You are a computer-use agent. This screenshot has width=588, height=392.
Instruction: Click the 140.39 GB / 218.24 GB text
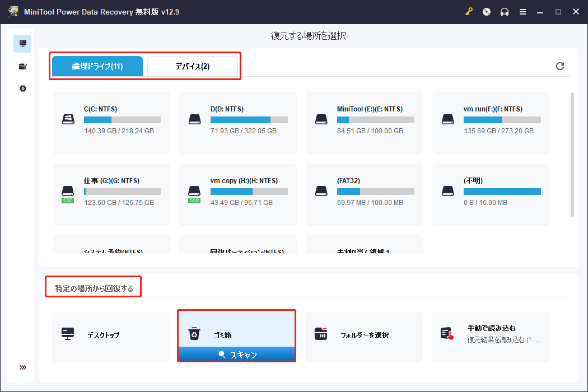pyautogui.click(x=119, y=131)
